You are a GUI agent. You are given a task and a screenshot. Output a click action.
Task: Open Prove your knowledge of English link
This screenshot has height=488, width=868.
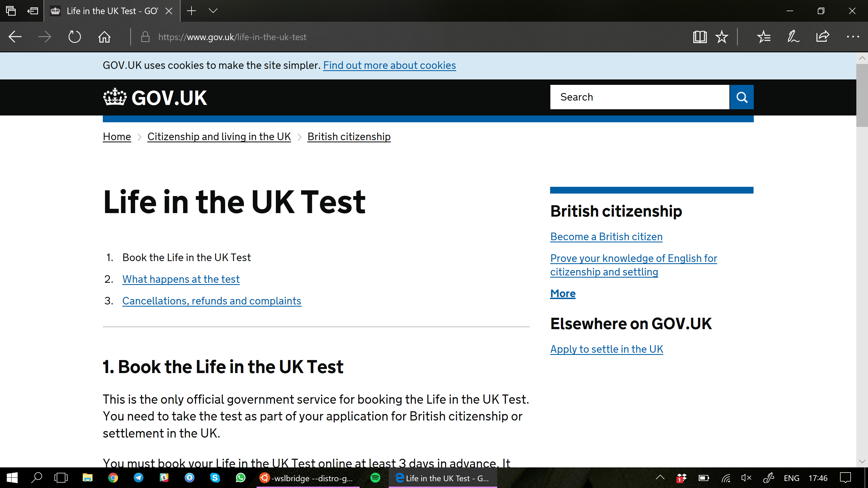click(633, 265)
